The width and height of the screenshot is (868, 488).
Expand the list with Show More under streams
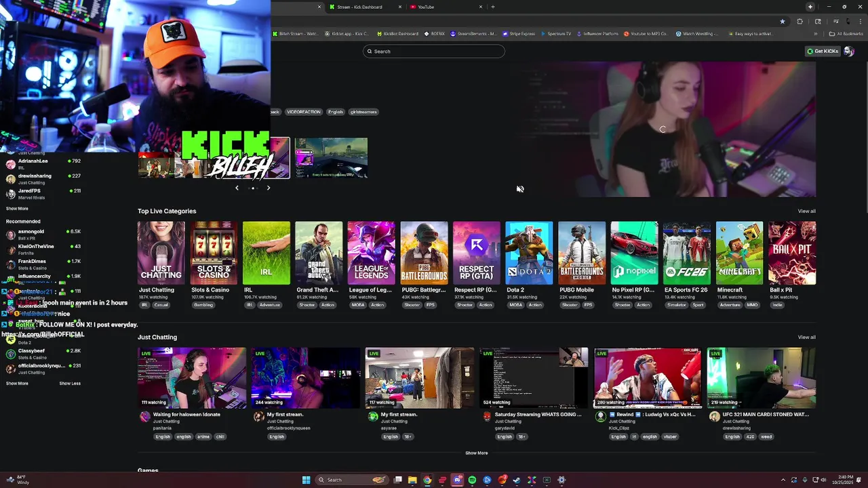[x=476, y=453]
